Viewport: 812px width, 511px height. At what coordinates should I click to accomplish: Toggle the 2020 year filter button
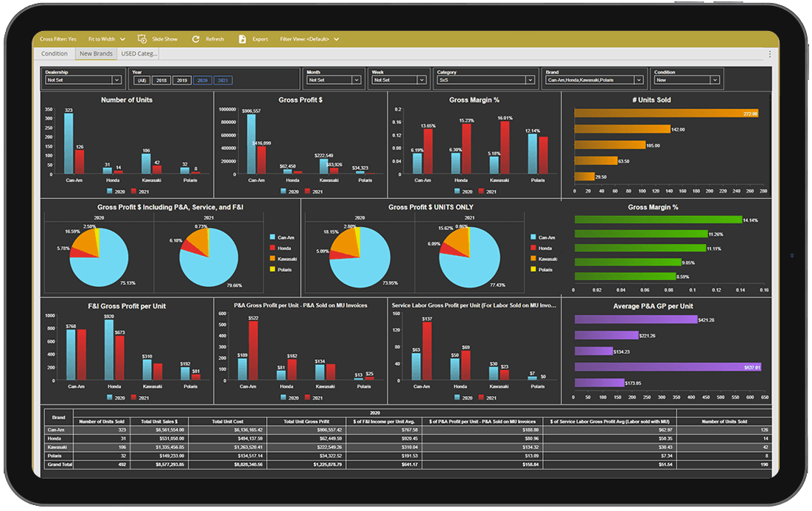[x=202, y=80]
